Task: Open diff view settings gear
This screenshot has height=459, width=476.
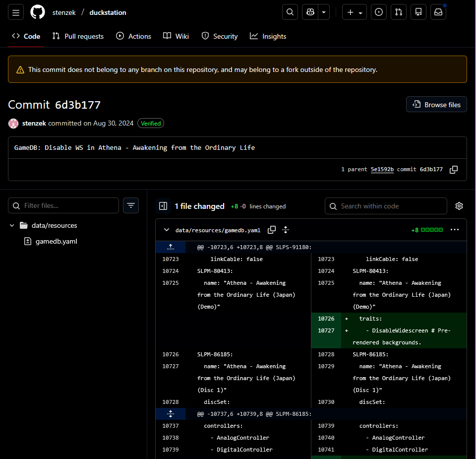Action: 459,206
